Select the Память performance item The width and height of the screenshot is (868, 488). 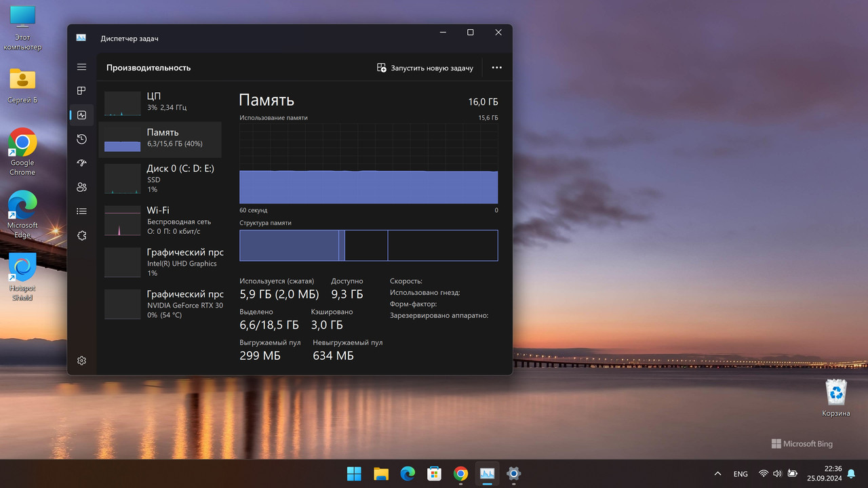tap(160, 140)
